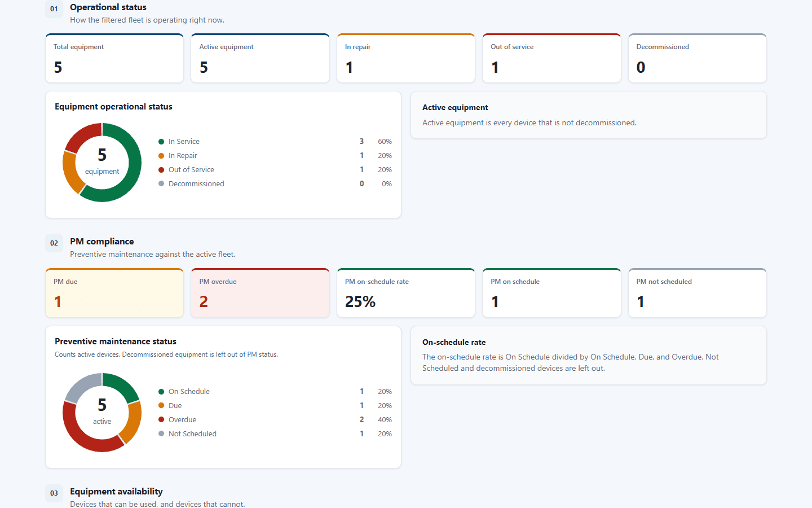Click the Operational status section heading
The image size is (812, 508).
point(108,7)
